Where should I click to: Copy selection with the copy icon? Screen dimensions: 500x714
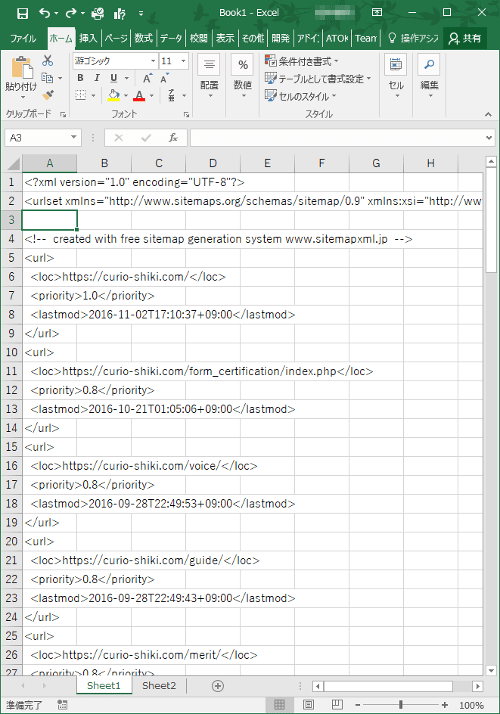click(x=47, y=77)
